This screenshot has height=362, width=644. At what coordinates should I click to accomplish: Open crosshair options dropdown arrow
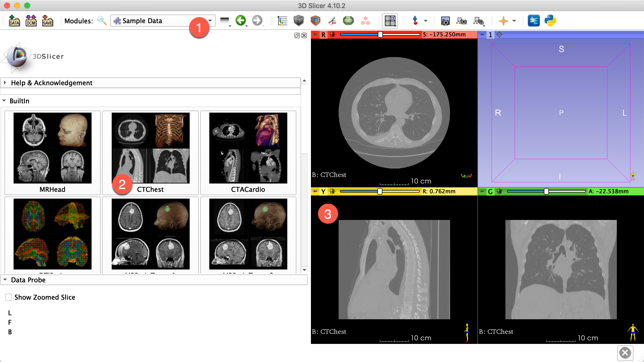tap(514, 21)
